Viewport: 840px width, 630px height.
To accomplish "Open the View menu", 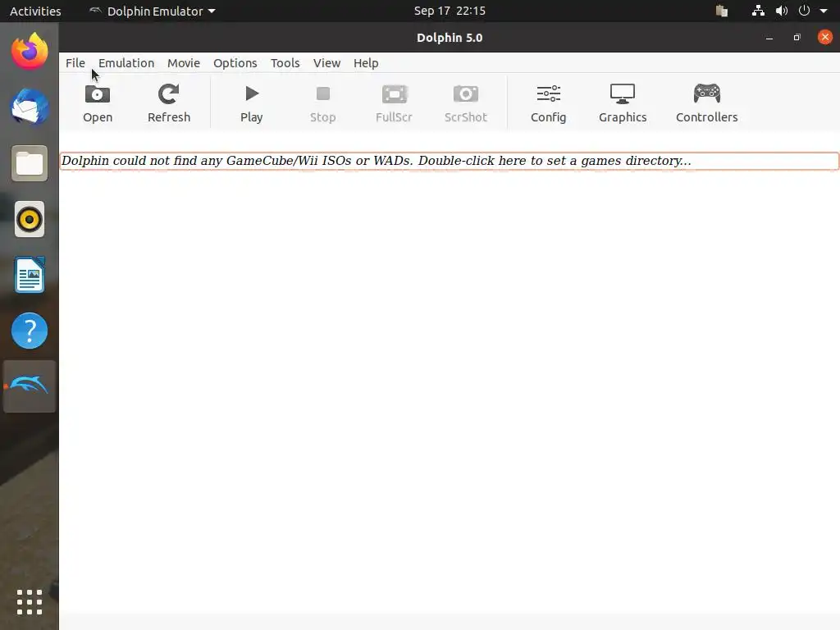I will 326,63.
